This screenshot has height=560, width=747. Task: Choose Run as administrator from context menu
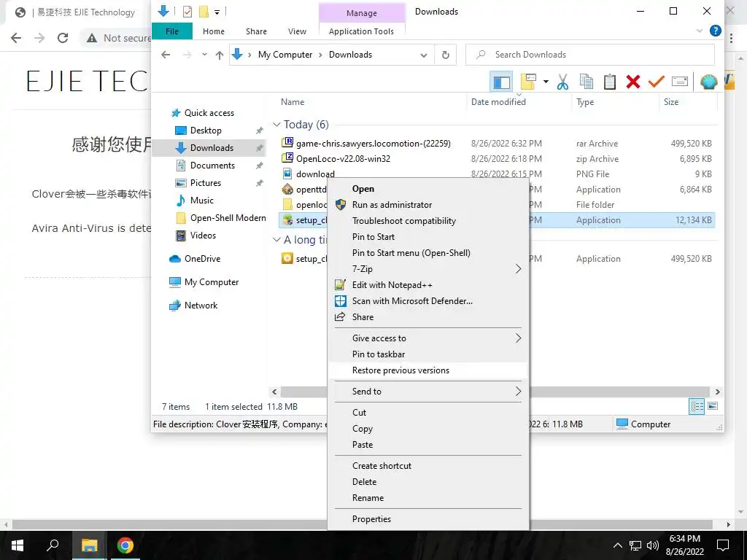pos(428,205)
